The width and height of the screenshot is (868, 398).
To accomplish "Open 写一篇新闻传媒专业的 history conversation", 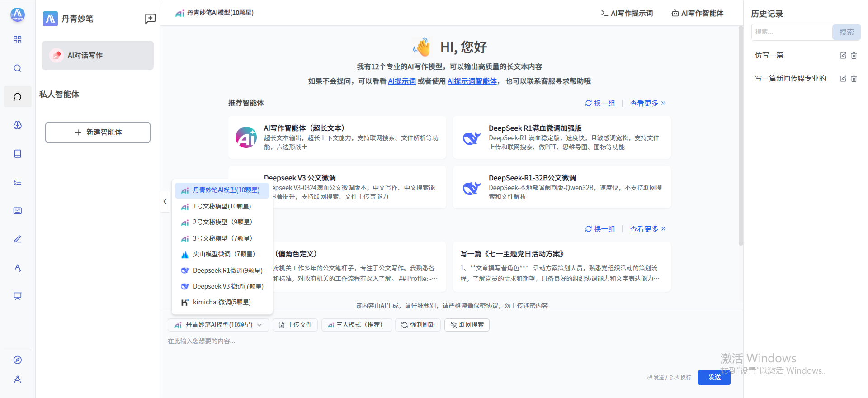I will point(790,79).
